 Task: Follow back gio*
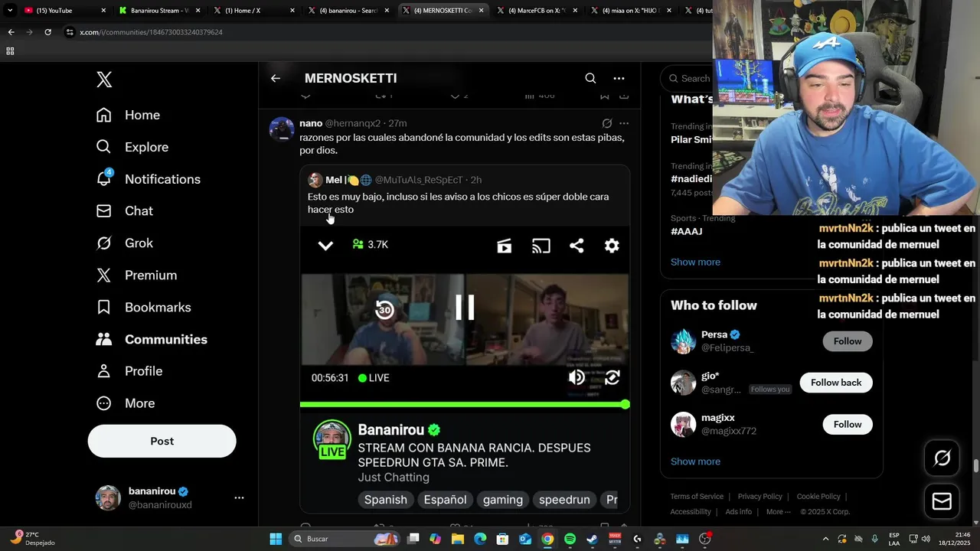(836, 383)
